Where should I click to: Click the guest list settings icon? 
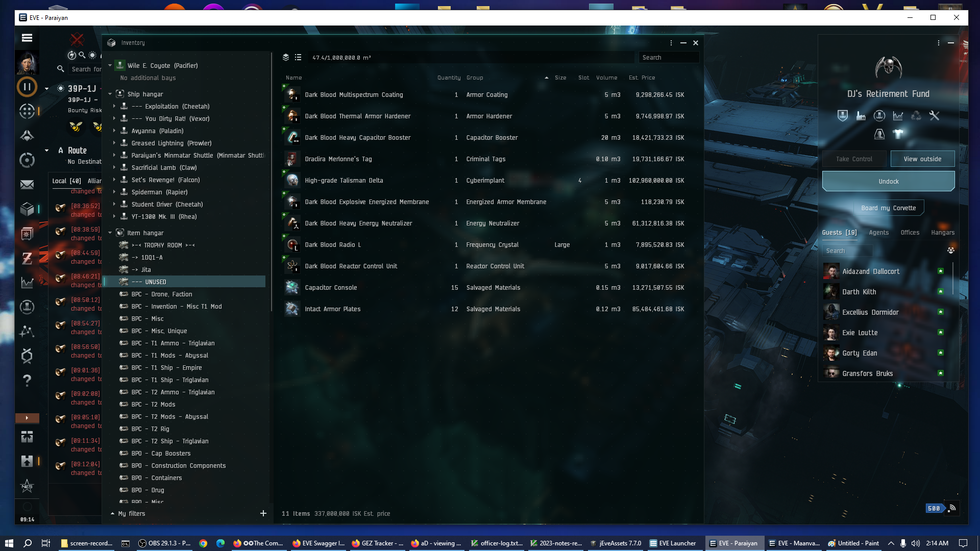[x=951, y=251]
